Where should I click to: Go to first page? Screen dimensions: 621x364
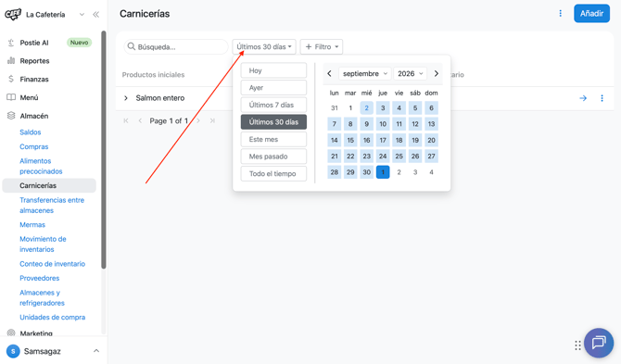point(126,120)
